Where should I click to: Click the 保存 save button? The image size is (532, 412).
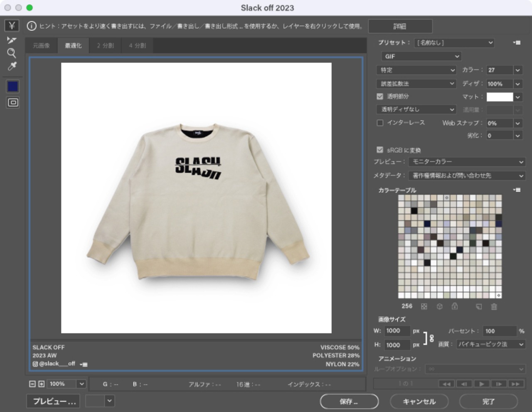[349, 402]
